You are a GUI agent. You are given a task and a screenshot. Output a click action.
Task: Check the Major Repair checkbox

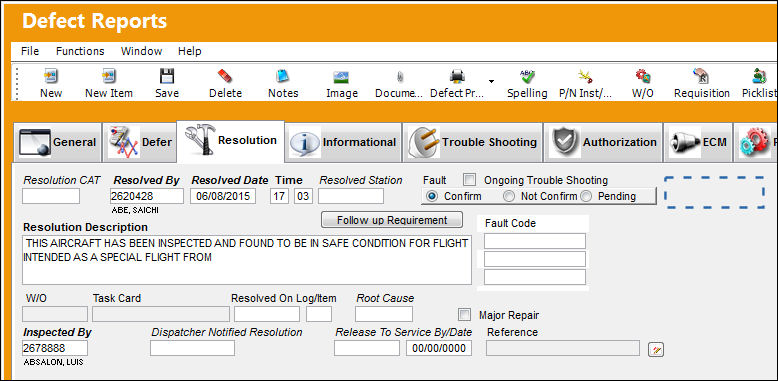click(464, 315)
